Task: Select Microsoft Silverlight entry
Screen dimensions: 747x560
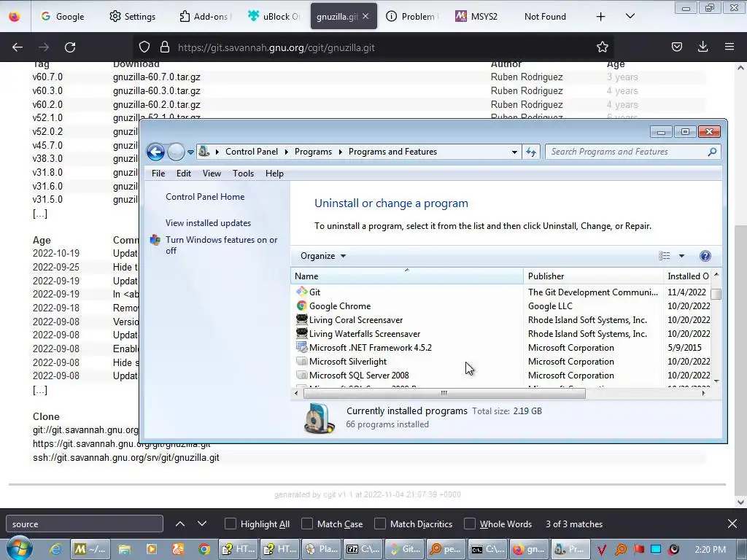Action: pos(348,362)
